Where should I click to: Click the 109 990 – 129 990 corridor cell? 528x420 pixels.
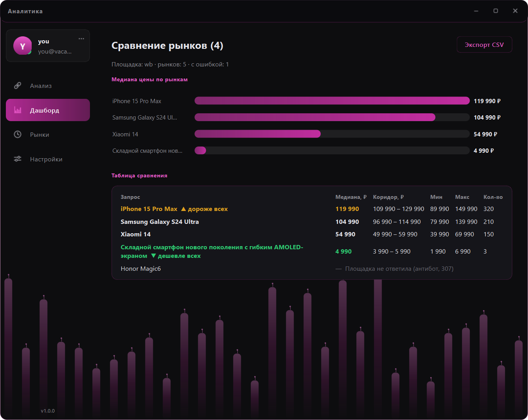click(x=399, y=209)
